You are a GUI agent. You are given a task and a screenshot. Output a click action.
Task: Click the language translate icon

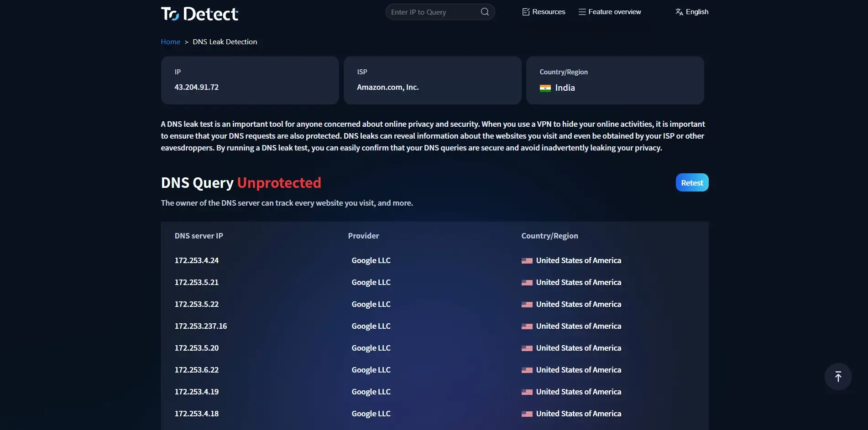(679, 12)
